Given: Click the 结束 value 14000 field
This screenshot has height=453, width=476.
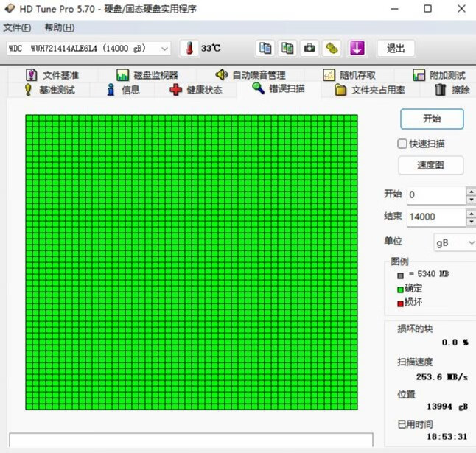Looking at the screenshot, I should (x=436, y=217).
